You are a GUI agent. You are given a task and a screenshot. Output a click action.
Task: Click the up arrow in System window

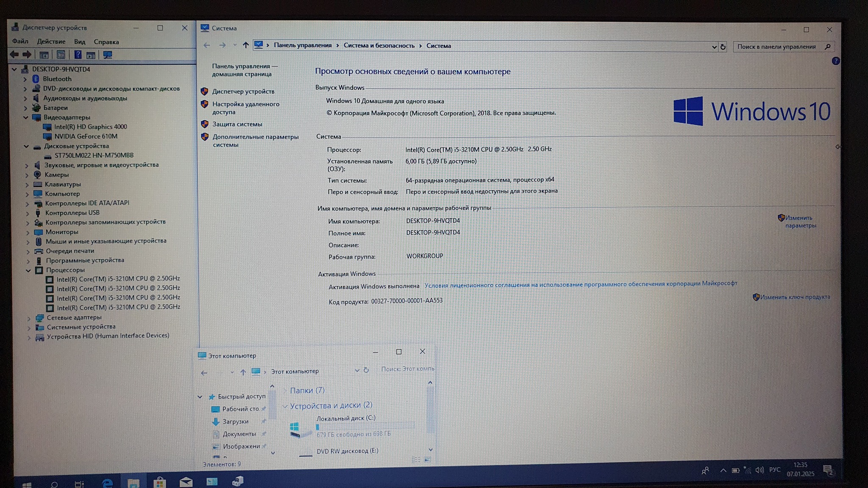[245, 45]
